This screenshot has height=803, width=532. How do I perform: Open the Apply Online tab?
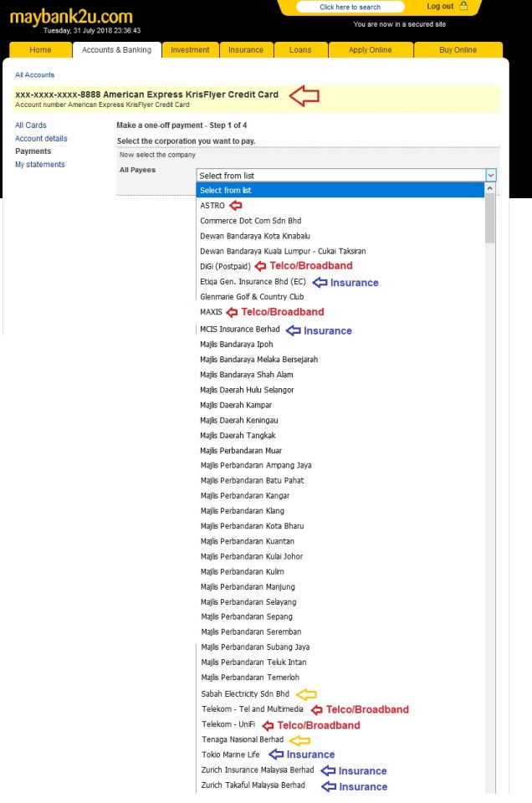370,50
